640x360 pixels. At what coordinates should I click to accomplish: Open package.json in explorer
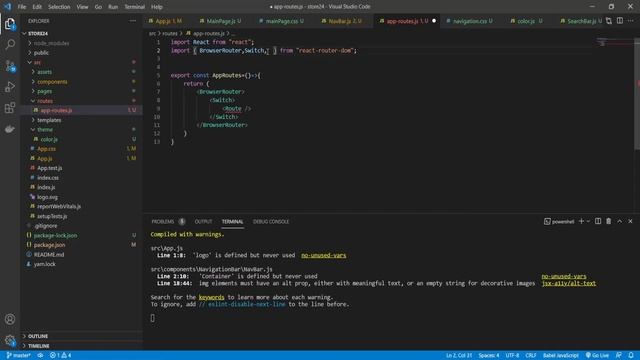82,245
